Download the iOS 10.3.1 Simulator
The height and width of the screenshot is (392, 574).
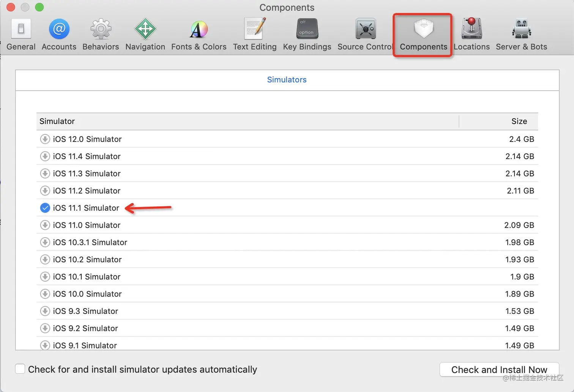pos(45,242)
